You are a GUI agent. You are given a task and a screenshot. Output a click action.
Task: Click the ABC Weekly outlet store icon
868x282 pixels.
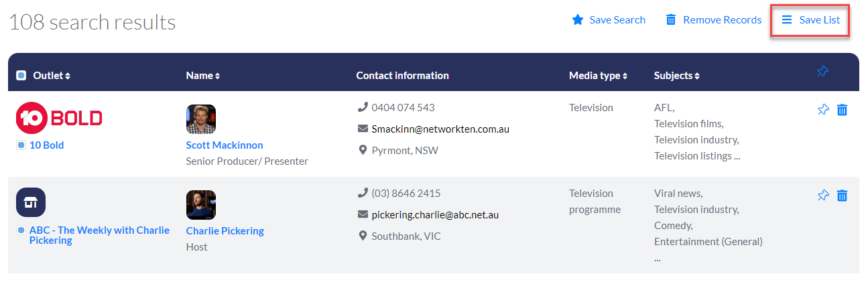click(30, 202)
